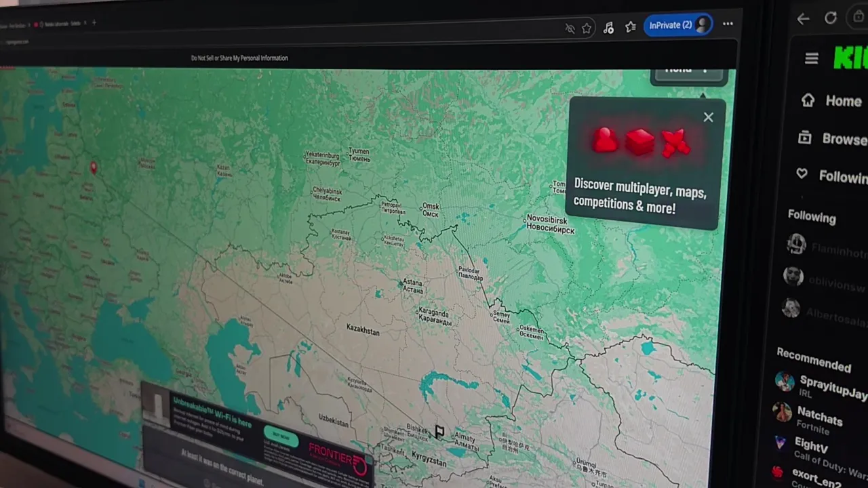Viewport: 868px width, 488px height.
Task: Click the Kazakhstan country label
Action: click(x=363, y=329)
